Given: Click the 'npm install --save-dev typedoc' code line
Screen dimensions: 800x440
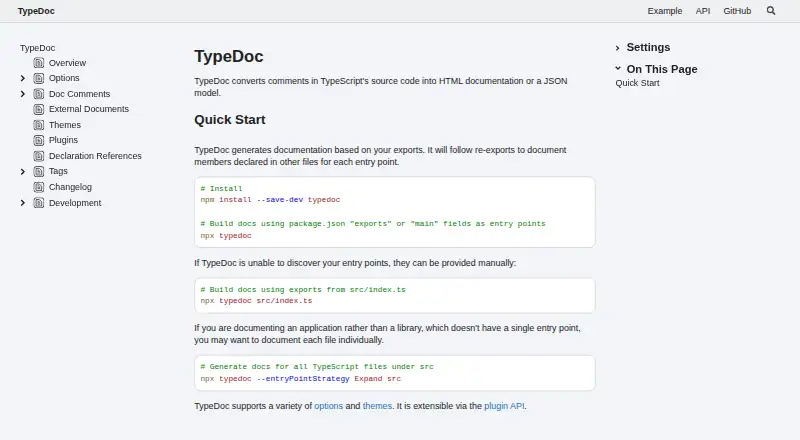Looking at the screenshot, I should [270, 200].
